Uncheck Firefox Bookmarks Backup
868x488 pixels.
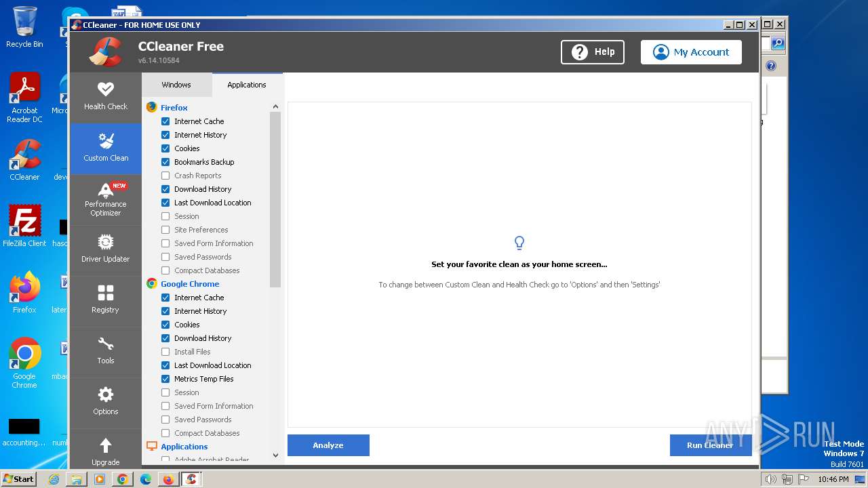[165, 162]
